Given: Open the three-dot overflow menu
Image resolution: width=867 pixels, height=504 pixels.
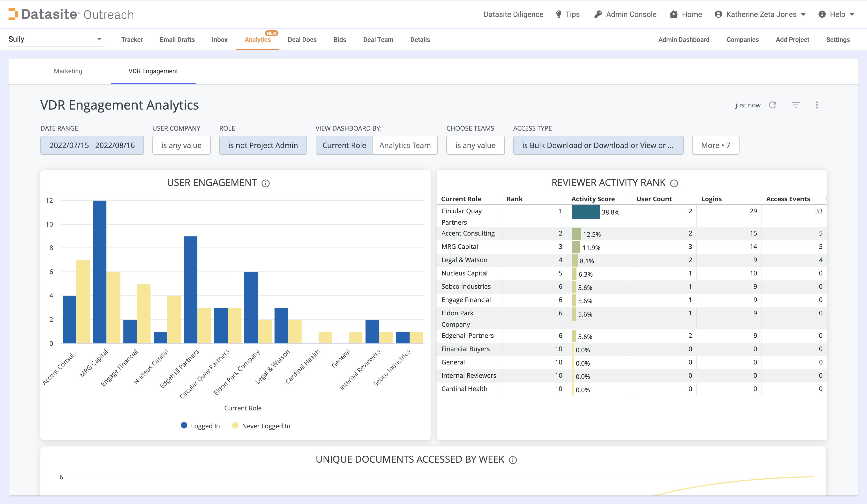Looking at the screenshot, I should pos(817,105).
